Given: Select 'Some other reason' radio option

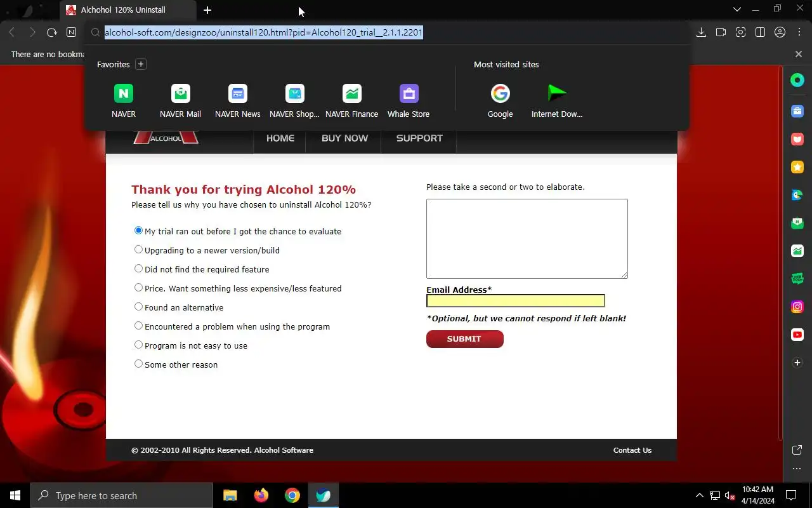Looking at the screenshot, I should point(138,364).
